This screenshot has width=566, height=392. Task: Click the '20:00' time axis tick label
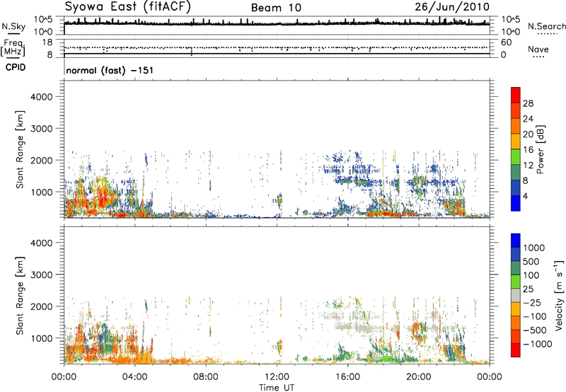(418, 377)
